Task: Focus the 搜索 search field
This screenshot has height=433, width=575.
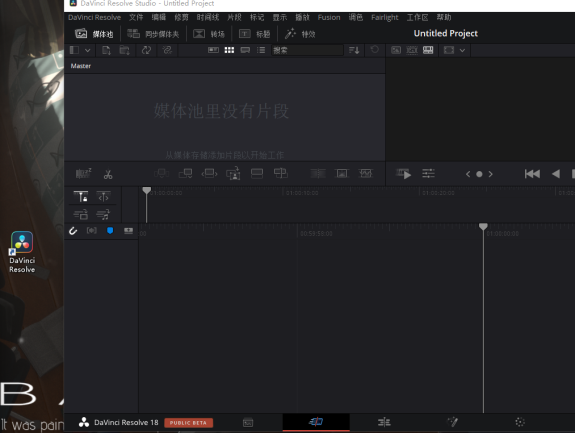Action: coord(307,50)
